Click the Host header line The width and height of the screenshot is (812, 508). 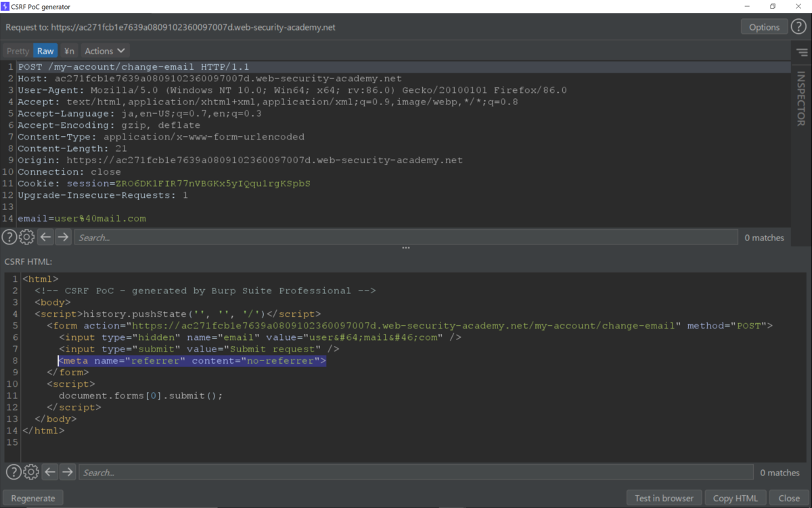click(210, 79)
